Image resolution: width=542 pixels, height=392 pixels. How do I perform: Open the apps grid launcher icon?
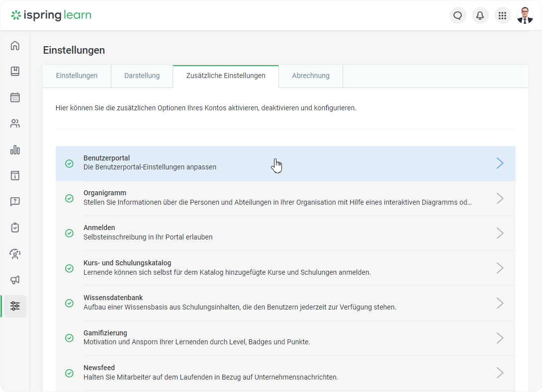tap(502, 15)
